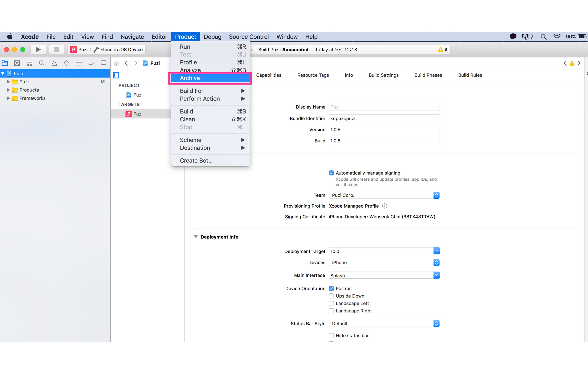588x374 pixels.
Task: Open the Perform Action submenu
Action: point(210,99)
